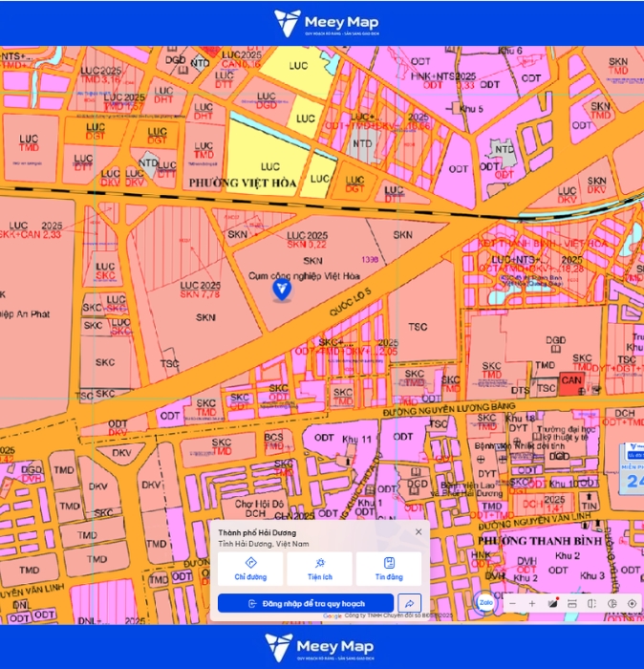The width and height of the screenshot is (644, 669).
Task: Open the Tin đăng listings button
Action: click(x=389, y=569)
